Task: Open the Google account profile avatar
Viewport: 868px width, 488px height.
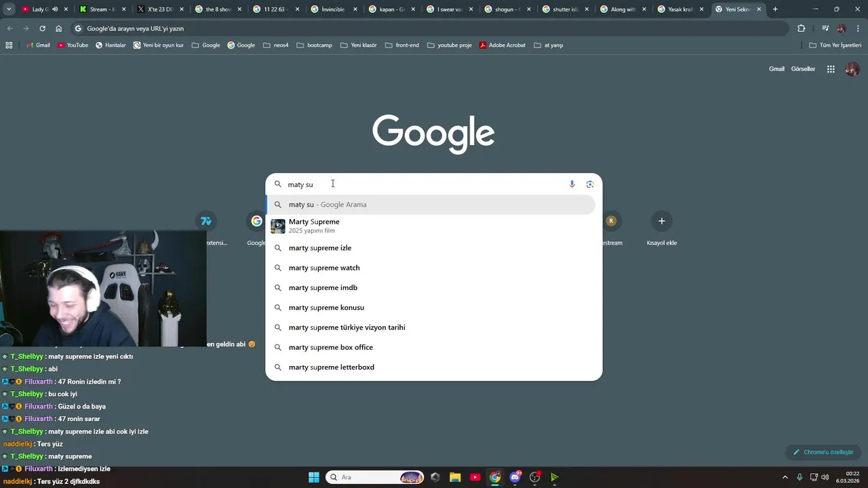Action: (852, 69)
